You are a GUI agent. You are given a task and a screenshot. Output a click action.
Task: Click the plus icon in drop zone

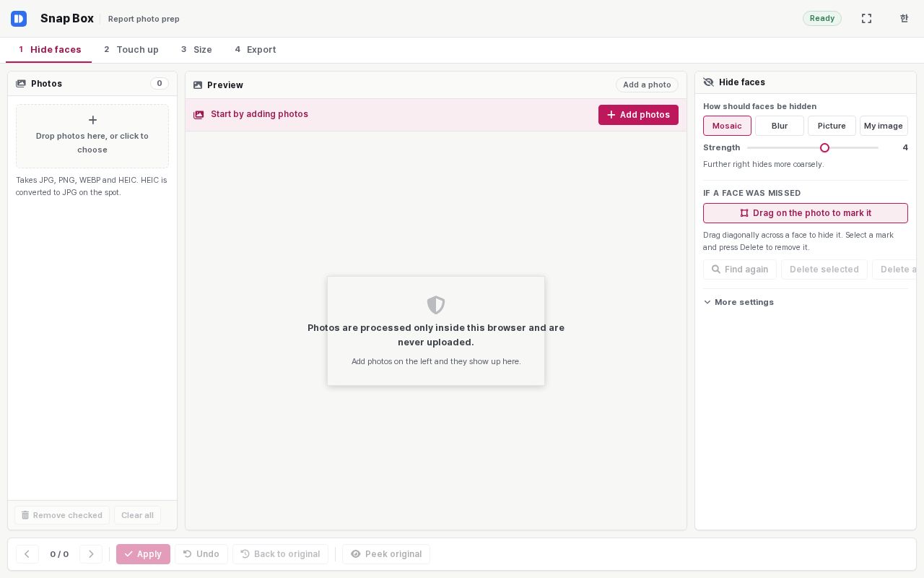92,120
